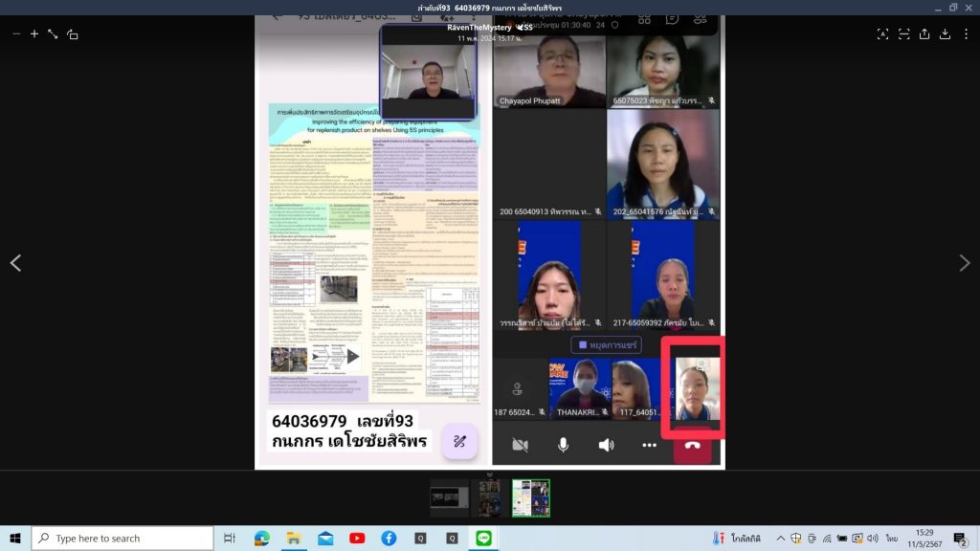This screenshot has height=551, width=980.
Task: Open Windows Security from the tray
Action: (x=795, y=538)
